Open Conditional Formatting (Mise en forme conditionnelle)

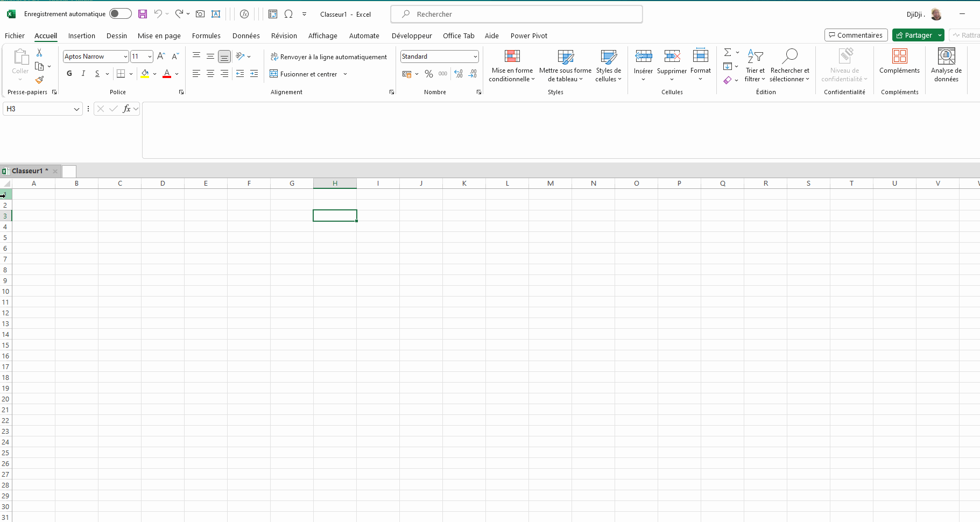tap(512, 66)
